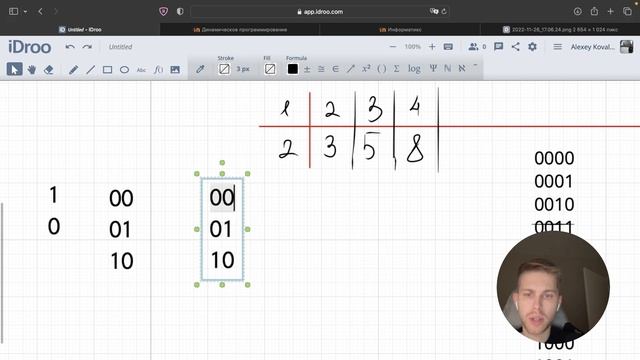This screenshot has height=360, width=640.
Task: Show the Safari tab overview
Action: pos(627,11)
